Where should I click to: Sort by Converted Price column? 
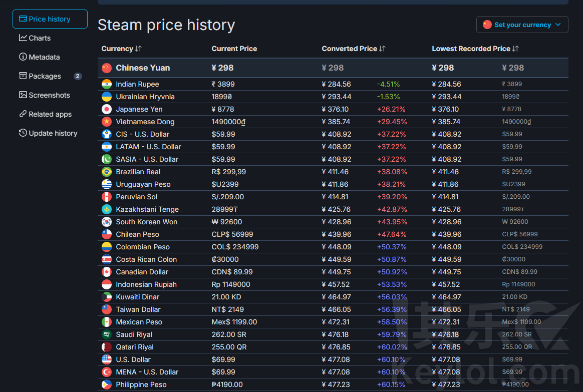point(354,49)
